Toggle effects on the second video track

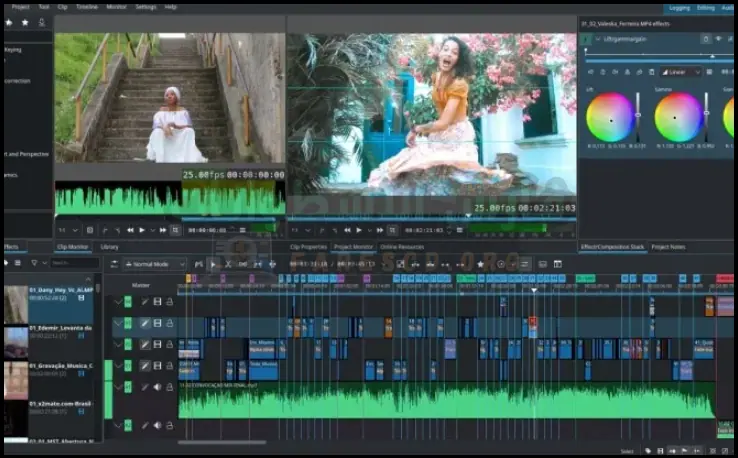tap(145, 323)
